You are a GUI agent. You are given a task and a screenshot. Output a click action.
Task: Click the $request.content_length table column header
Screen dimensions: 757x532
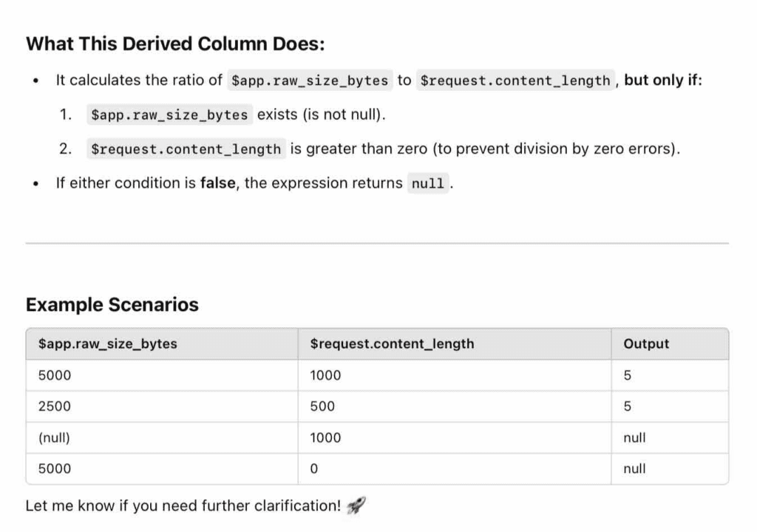[392, 344]
